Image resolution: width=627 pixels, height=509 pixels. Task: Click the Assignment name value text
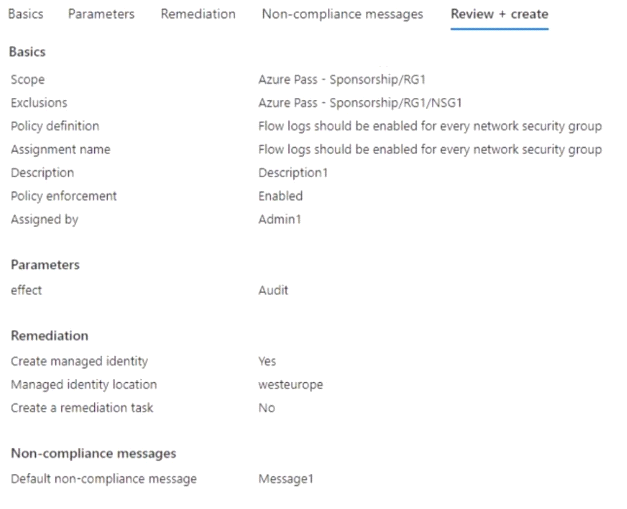[430, 150]
